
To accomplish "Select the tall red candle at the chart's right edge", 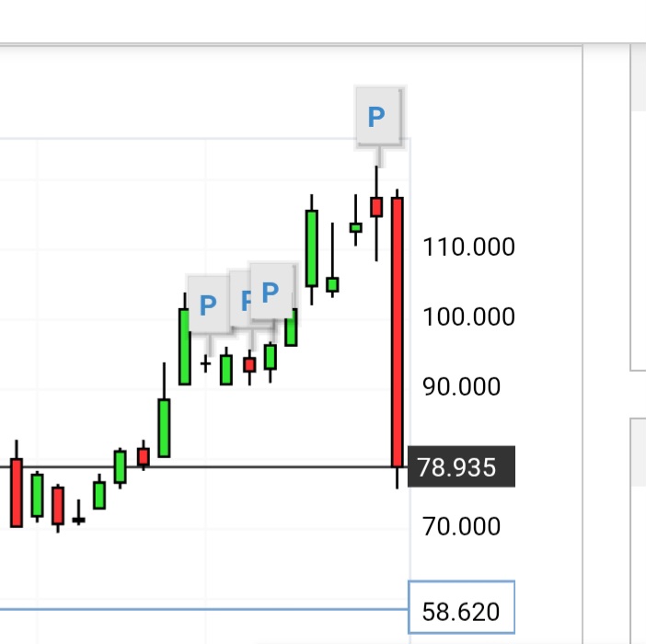I will 398,332.
